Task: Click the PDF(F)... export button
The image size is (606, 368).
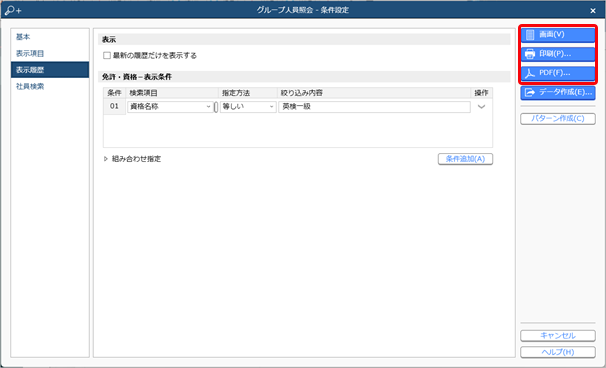Action: pyautogui.click(x=558, y=73)
